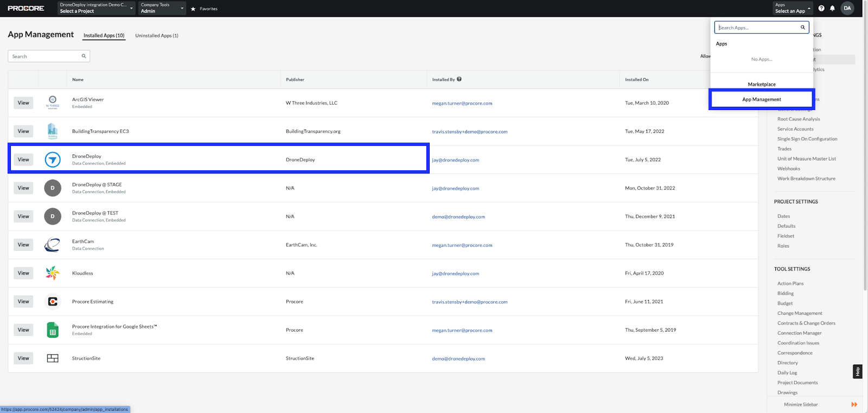
Task: Toggle the Apps Select an App dropdown
Action: point(793,8)
